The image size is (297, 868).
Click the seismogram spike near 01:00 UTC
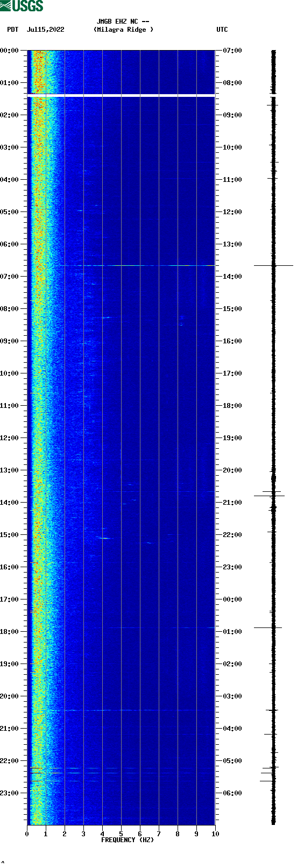(x=268, y=627)
